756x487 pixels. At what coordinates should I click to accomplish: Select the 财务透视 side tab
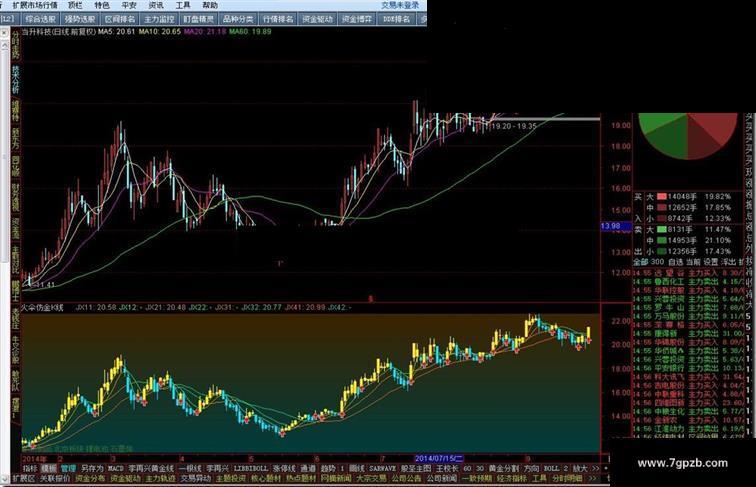15,196
